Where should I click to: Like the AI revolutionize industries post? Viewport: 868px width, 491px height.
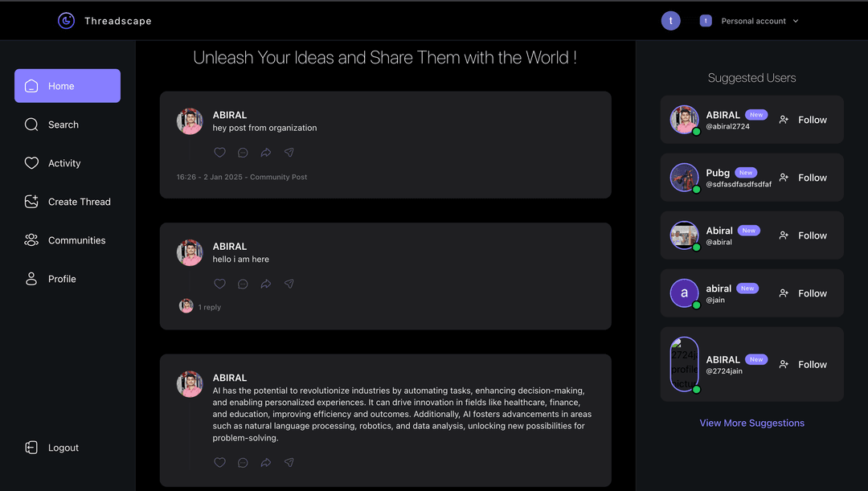[x=219, y=463]
